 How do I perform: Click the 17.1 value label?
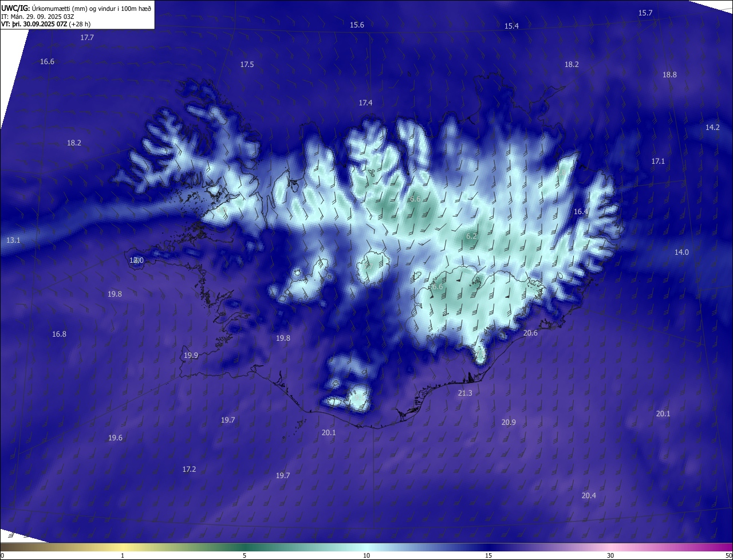click(x=658, y=161)
